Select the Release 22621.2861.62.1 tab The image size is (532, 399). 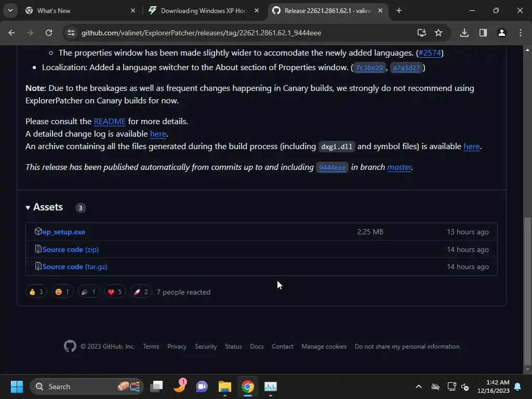328,10
